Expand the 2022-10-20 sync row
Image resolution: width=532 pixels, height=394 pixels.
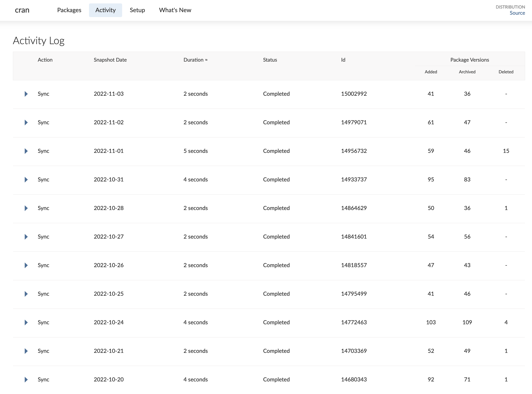coord(26,380)
